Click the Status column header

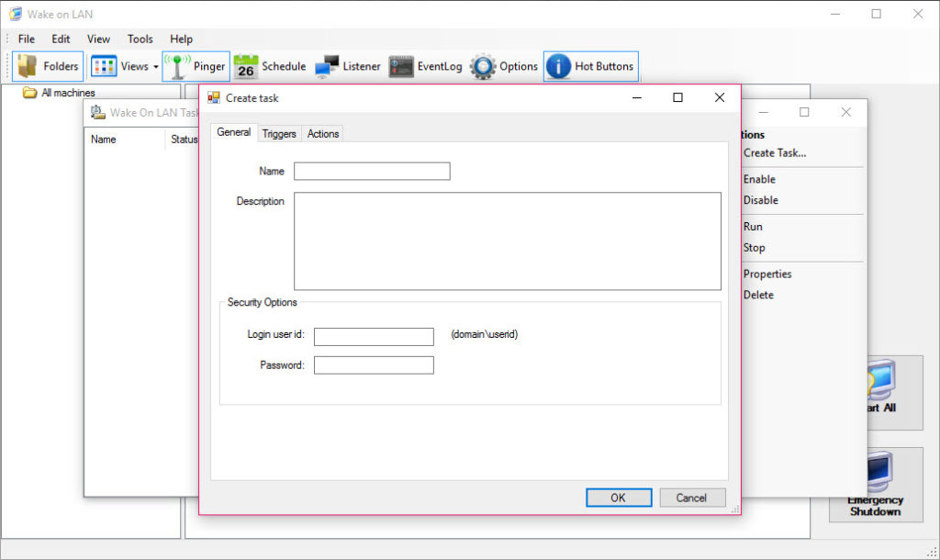(184, 140)
